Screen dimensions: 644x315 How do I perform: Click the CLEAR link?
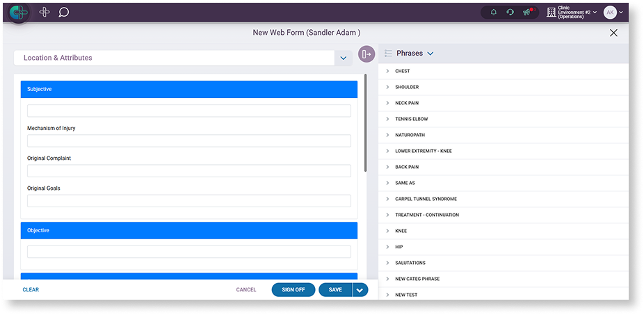click(x=31, y=290)
